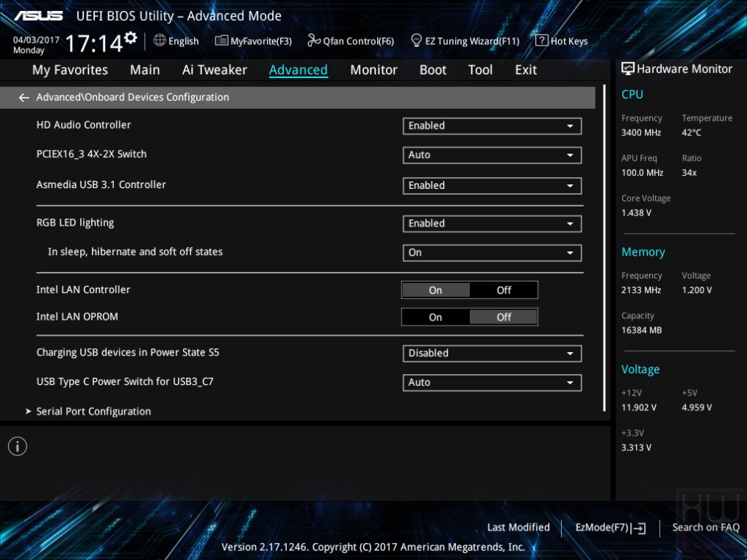
Task: Switch to the Main tab
Action: tap(145, 70)
